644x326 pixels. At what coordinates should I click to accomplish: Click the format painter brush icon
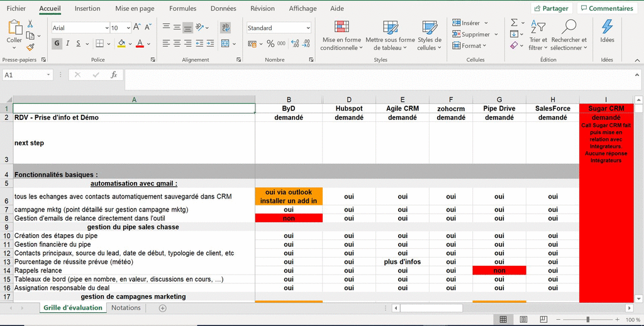click(30, 47)
